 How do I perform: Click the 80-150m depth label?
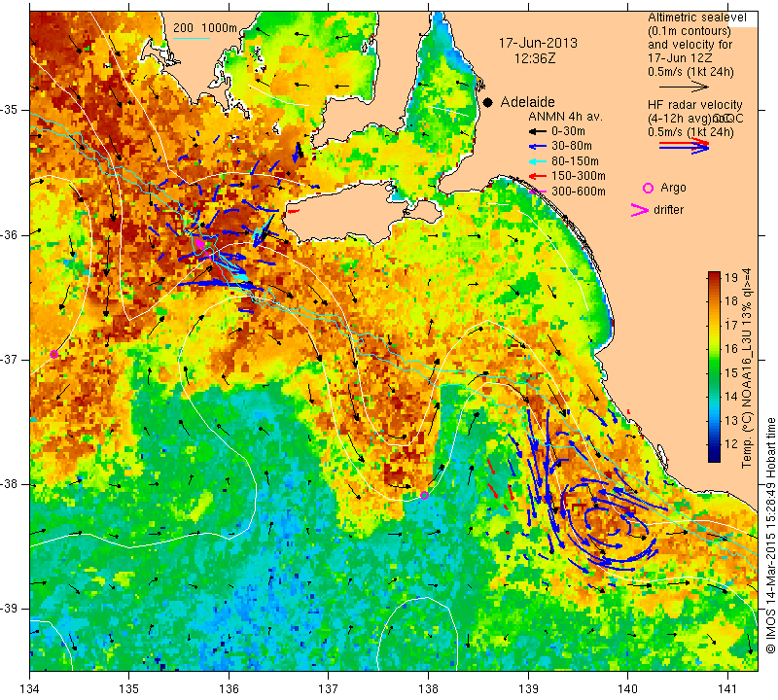[x=575, y=161]
